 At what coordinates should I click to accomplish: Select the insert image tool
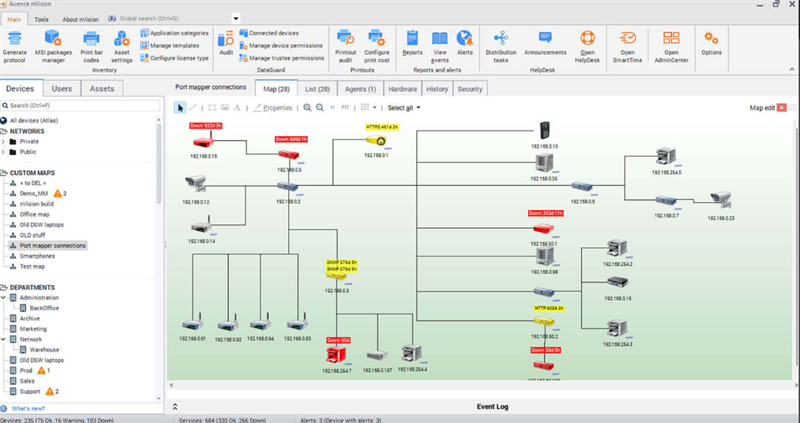pyautogui.click(x=225, y=108)
